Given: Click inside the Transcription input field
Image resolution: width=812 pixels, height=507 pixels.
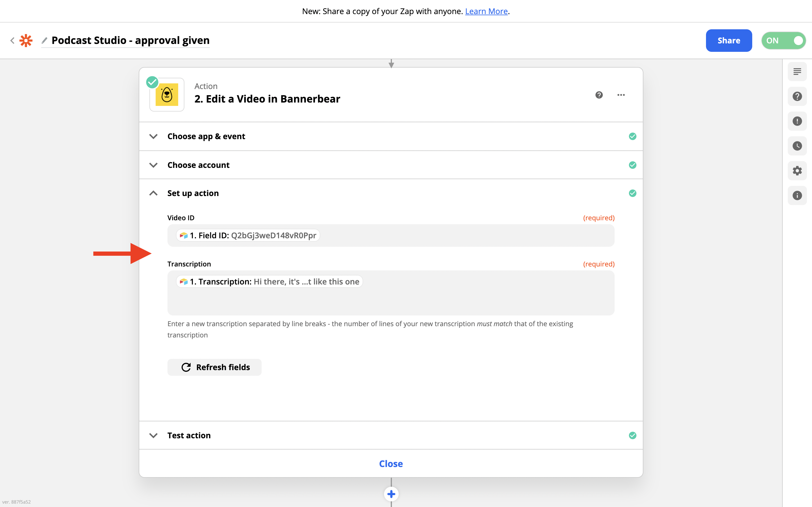Looking at the screenshot, I should pos(391,300).
